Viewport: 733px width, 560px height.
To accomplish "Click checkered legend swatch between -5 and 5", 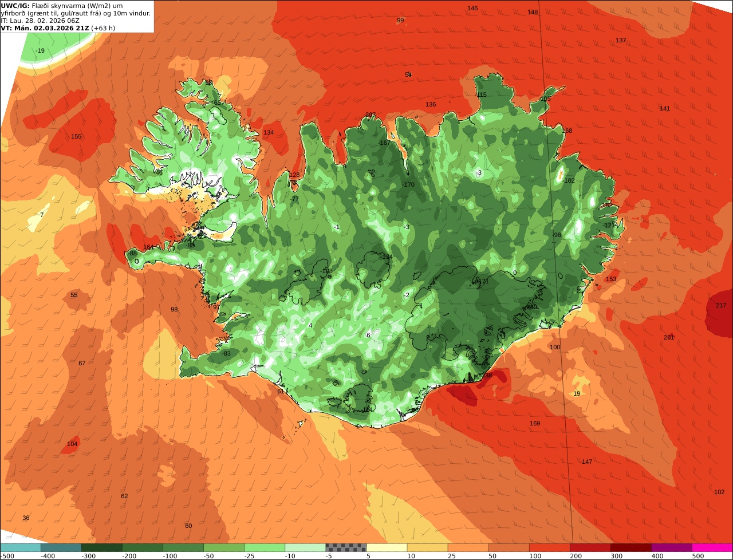I will point(345,547).
